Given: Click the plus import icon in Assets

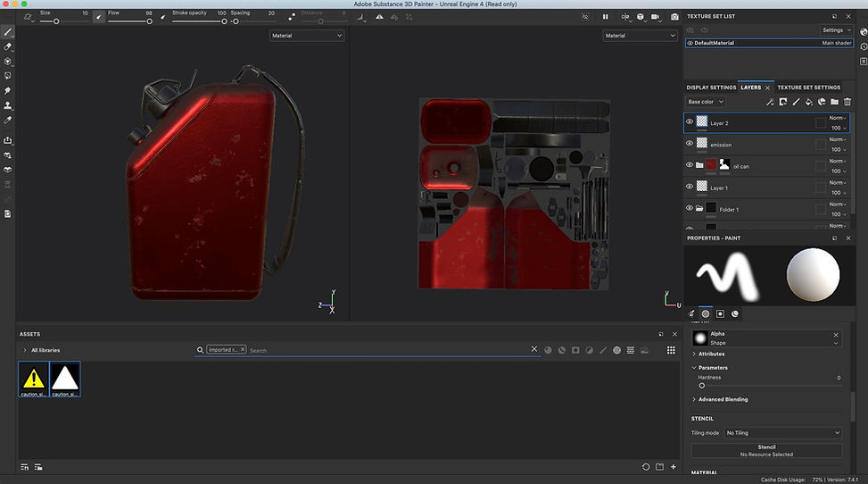Looking at the screenshot, I should point(674,467).
